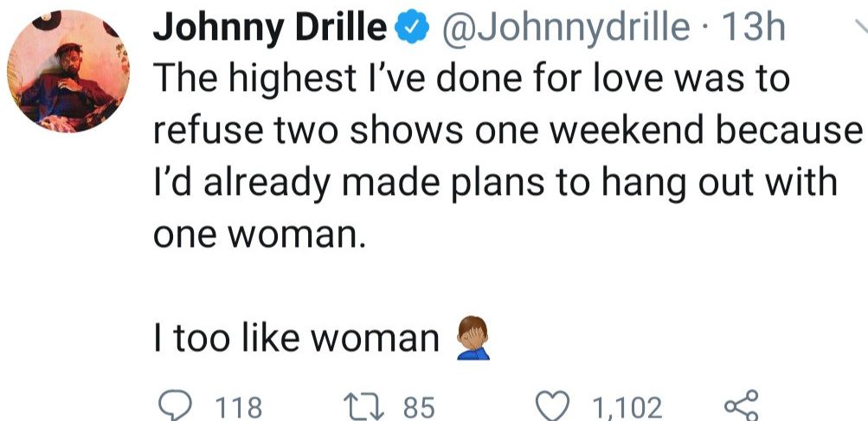Click the line "I too like woman"
This screenshot has height=421, width=868.
pyautogui.click(x=296, y=339)
